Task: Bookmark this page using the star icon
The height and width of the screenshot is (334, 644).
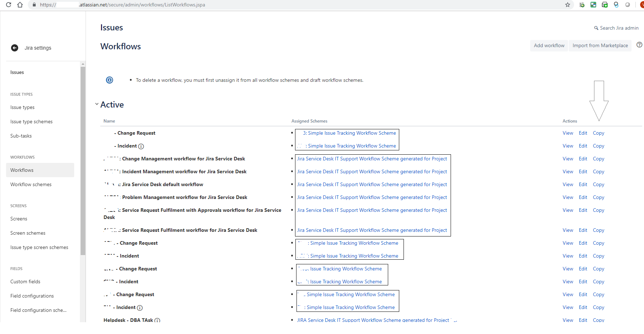Action: click(x=567, y=5)
